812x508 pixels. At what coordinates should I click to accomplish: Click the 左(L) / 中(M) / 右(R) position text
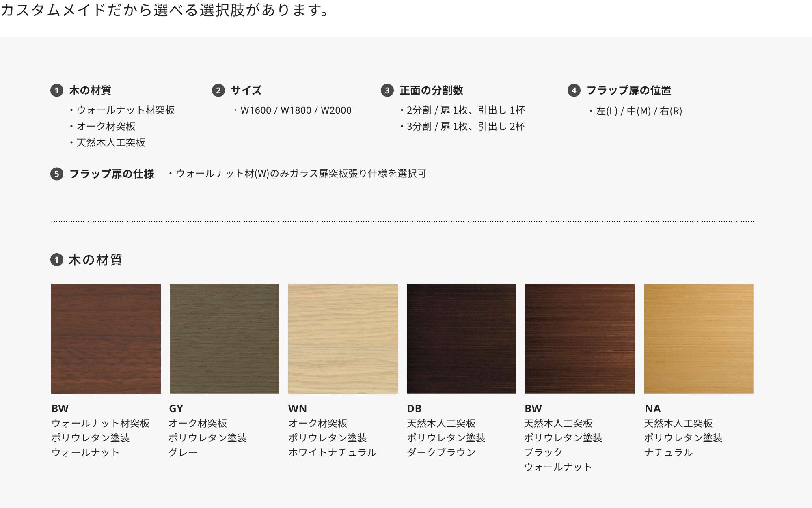tap(639, 111)
